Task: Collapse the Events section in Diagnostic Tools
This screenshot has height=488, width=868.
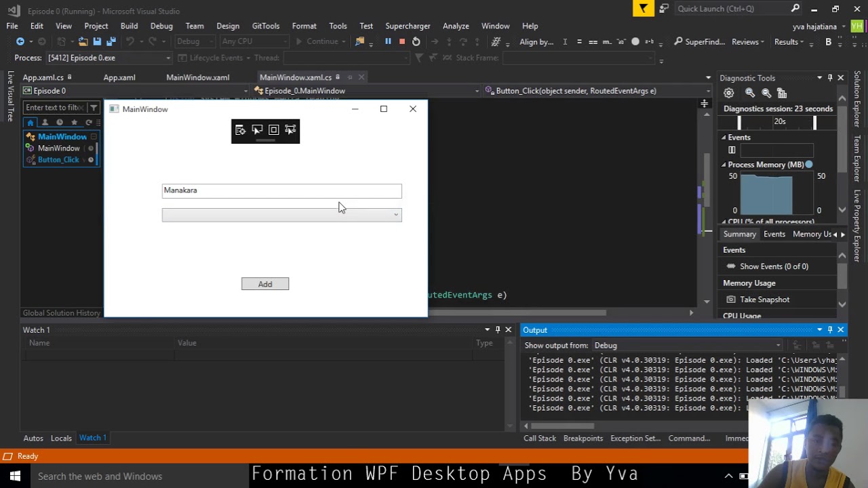Action: point(724,138)
